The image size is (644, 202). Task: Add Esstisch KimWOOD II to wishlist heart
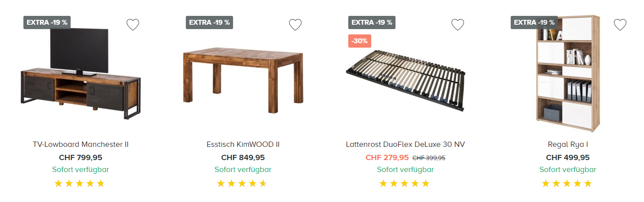tap(295, 25)
